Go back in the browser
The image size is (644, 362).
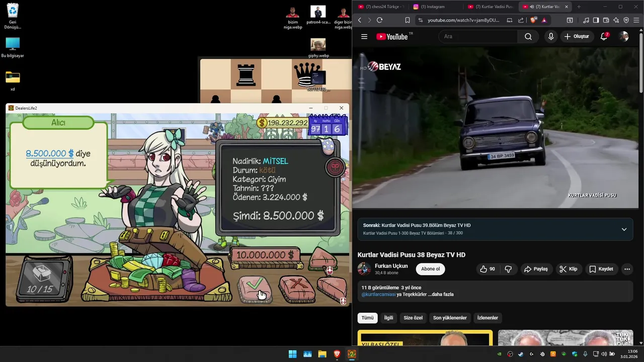click(x=359, y=20)
